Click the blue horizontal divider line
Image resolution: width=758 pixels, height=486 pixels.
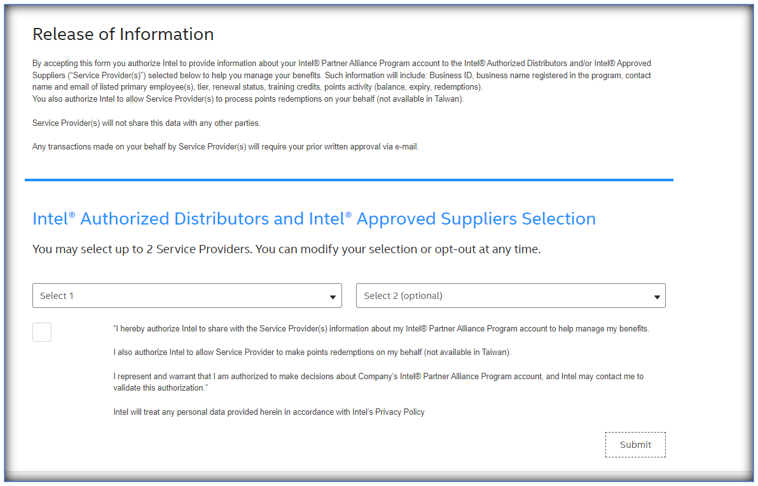(349, 180)
